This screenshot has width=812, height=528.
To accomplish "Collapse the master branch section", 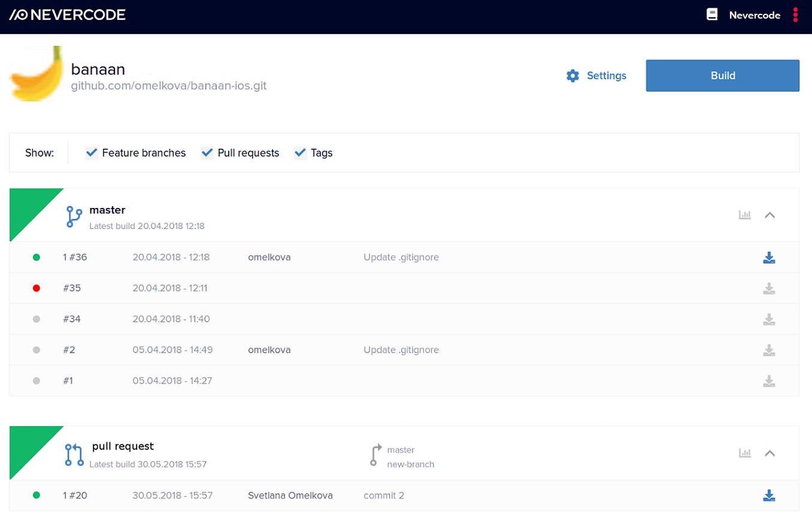I will pos(770,215).
